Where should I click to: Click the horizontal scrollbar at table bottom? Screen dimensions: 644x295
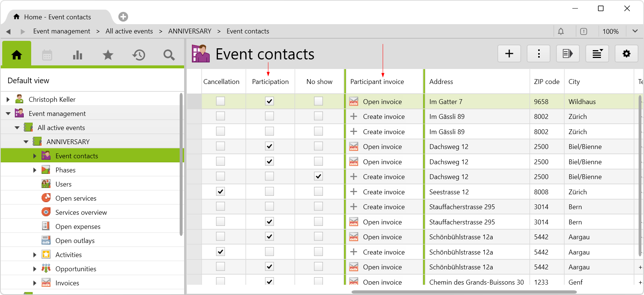point(464,292)
